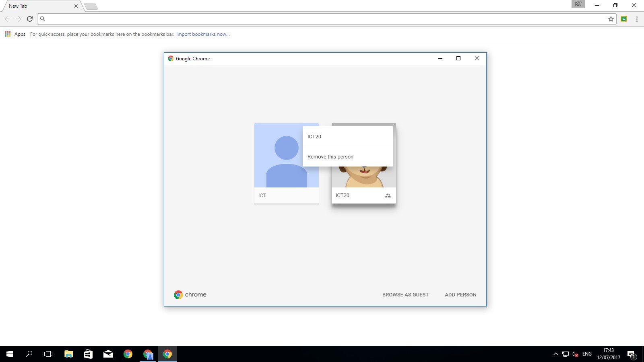
Task: Open the Apps launcher grid
Action: click(7, 34)
